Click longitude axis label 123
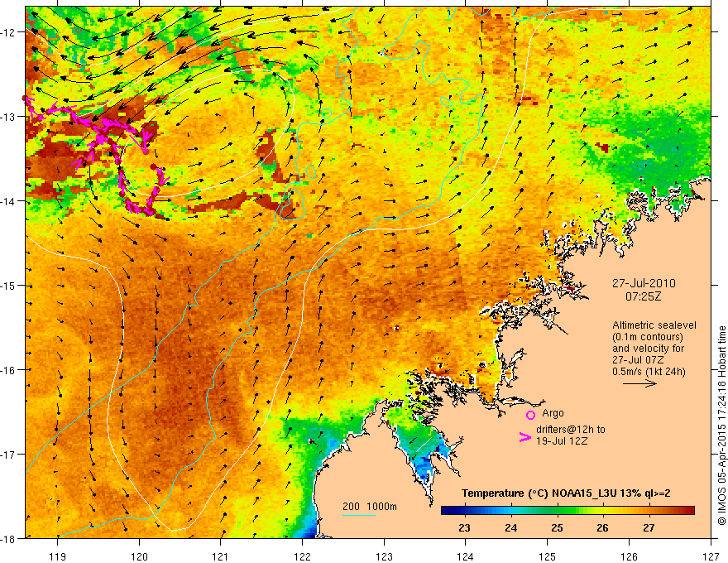Image resolution: width=728 pixels, height=563 pixels. (x=384, y=556)
